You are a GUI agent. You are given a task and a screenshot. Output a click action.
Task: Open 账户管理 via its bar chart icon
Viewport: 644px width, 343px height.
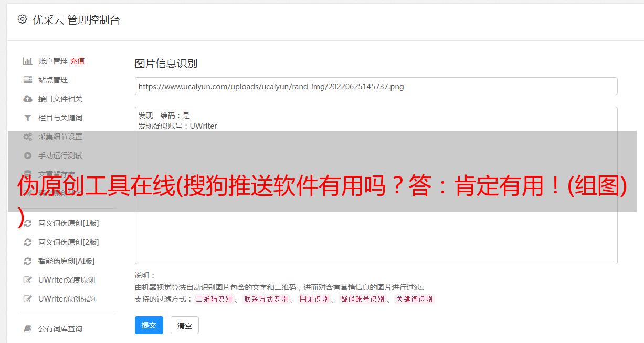click(28, 61)
